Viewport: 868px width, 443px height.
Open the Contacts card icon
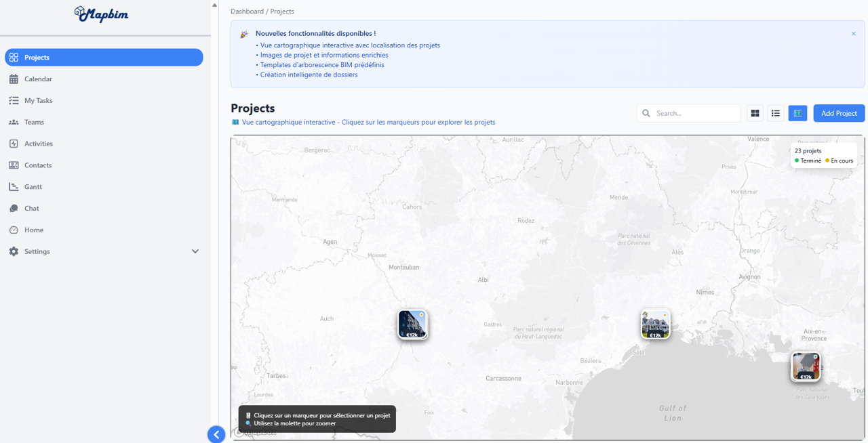14,165
